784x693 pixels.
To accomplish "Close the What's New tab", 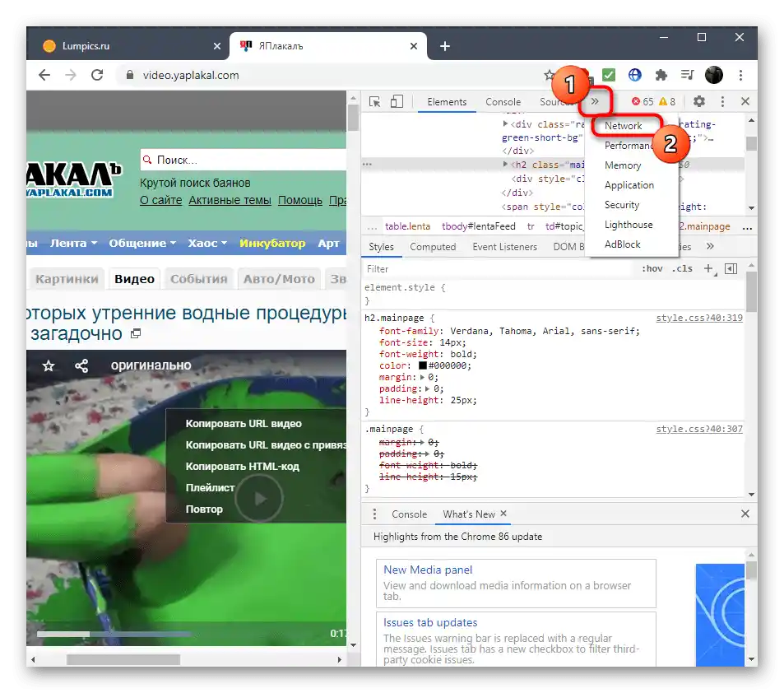I will (503, 514).
